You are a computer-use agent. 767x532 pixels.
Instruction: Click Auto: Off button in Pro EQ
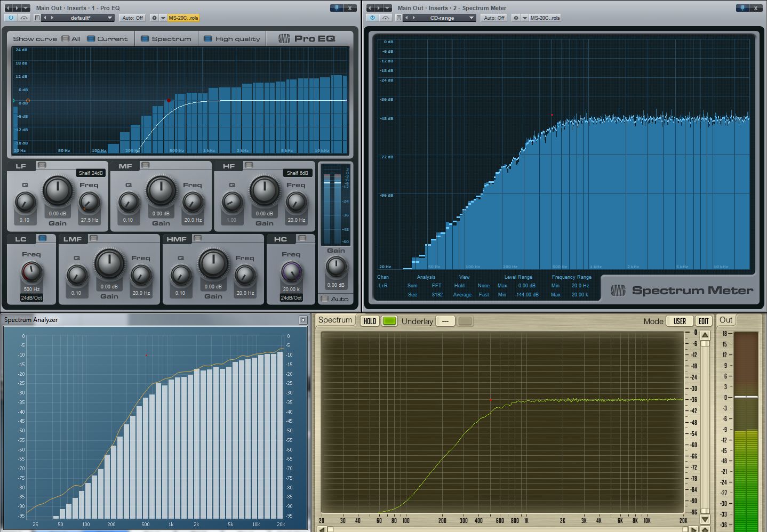133,18
